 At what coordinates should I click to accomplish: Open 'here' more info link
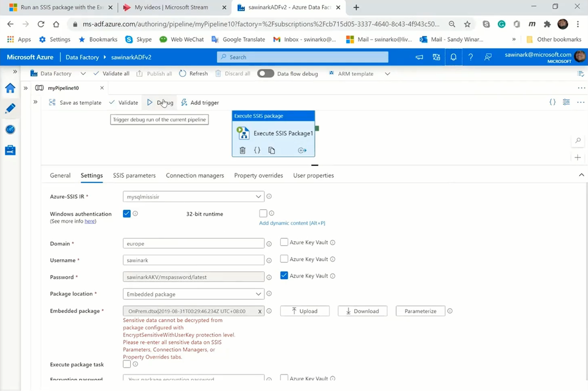(89, 221)
